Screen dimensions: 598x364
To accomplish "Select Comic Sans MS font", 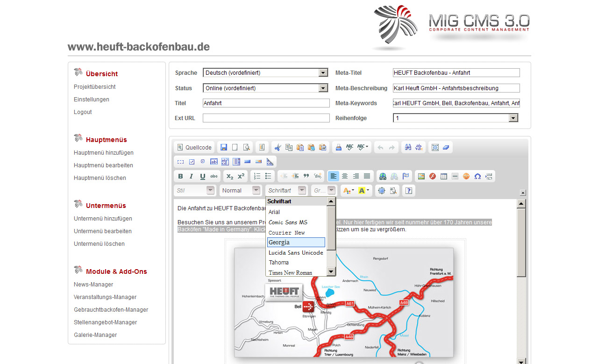I will pyautogui.click(x=296, y=222).
